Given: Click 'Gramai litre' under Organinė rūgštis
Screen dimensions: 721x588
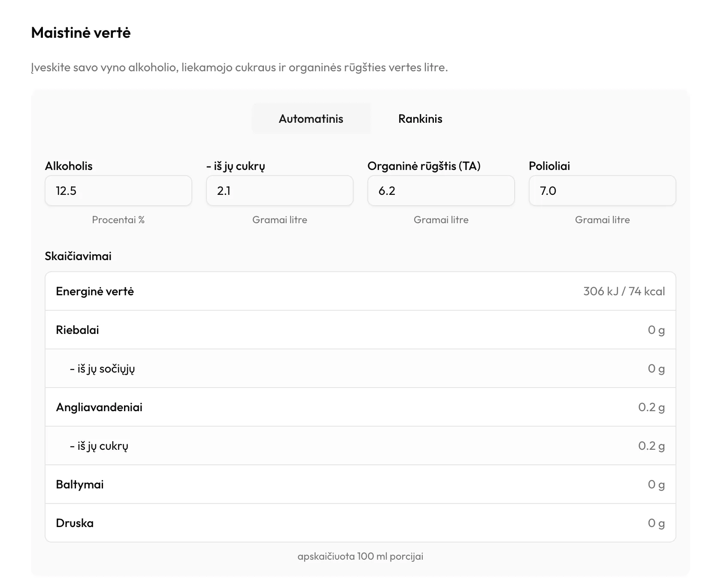Looking at the screenshot, I should pyautogui.click(x=441, y=220).
